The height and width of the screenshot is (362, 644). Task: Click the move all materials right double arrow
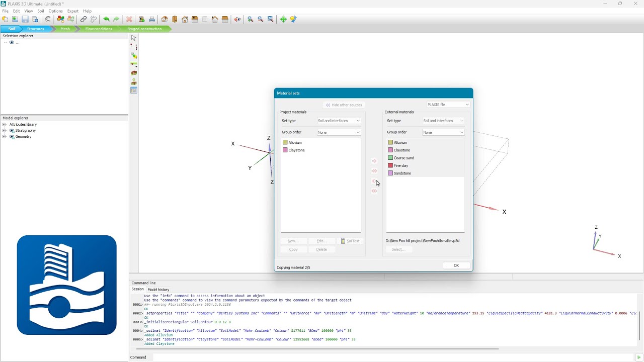pos(374,171)
